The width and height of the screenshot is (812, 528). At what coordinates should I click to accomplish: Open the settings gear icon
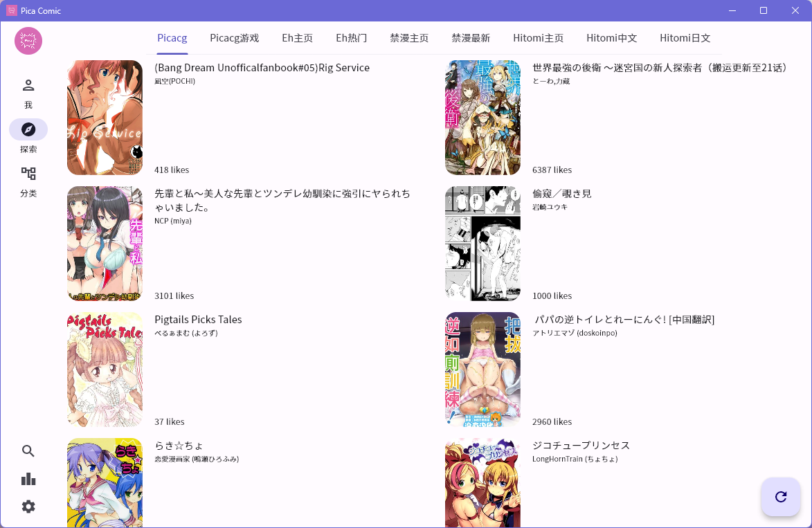point(28,507)
